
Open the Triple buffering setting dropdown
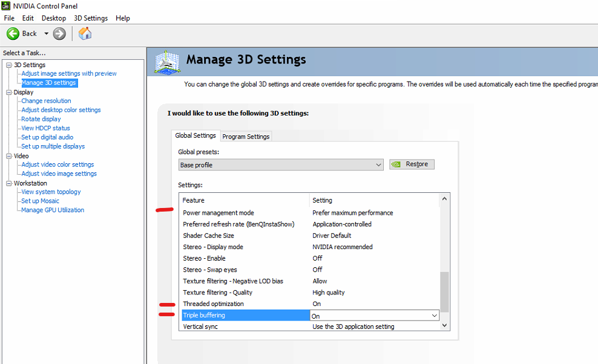(x=434, y=316)
